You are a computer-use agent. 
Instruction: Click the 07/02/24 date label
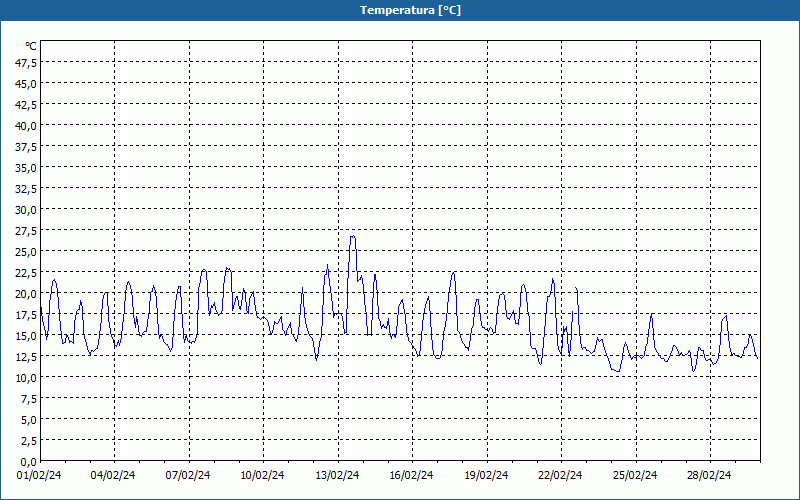[x=188, y=476]
